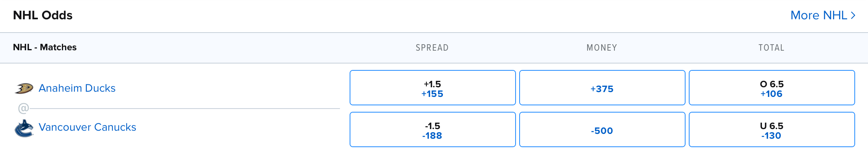The image size is (868, 154).
Task: Click the TOTAL column header
Action: (771, 48)
